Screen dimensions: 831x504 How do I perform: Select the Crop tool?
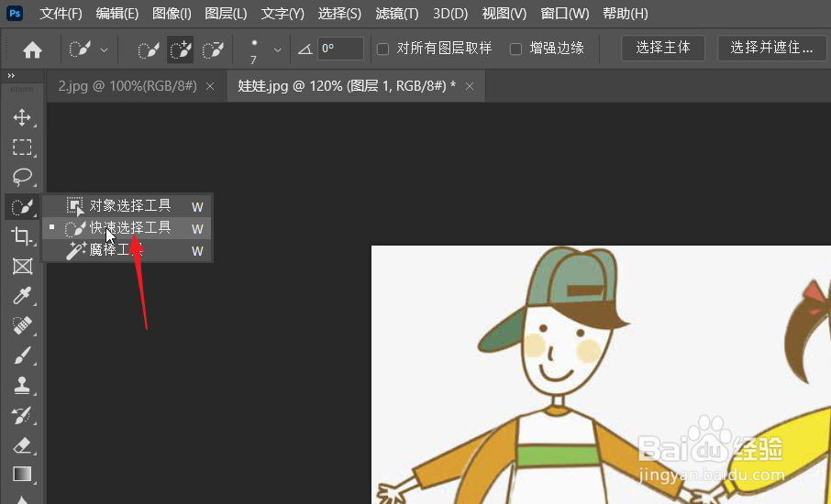click(22, 236)
